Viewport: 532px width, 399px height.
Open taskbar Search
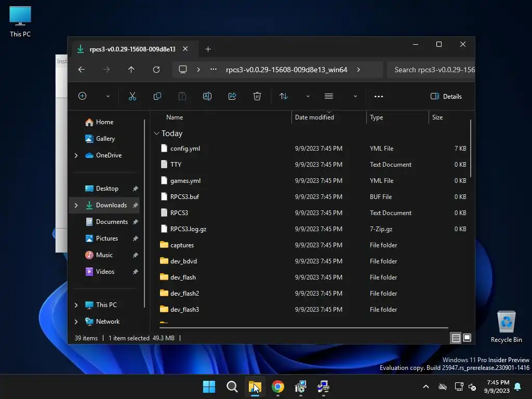[232, 387]
